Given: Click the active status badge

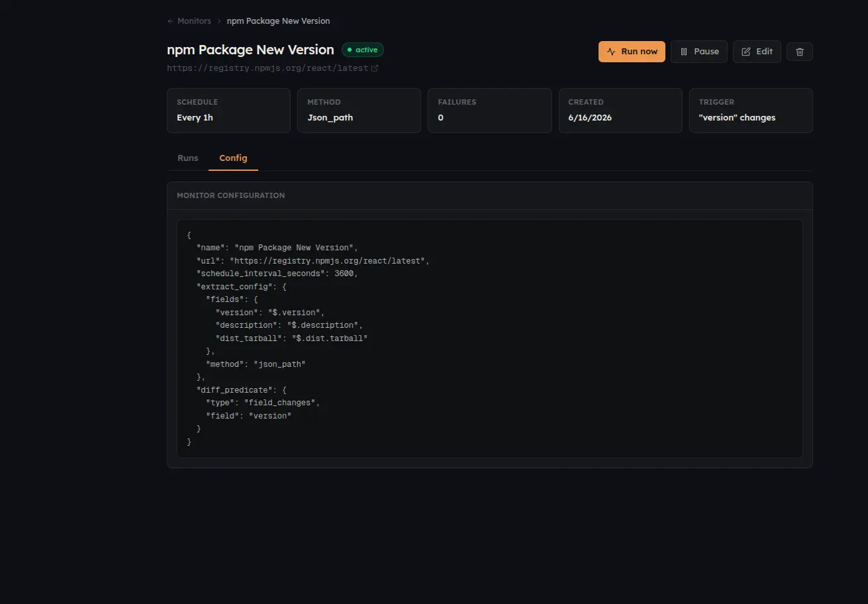Looking at the screenshot, I should [x=363, y=50].
